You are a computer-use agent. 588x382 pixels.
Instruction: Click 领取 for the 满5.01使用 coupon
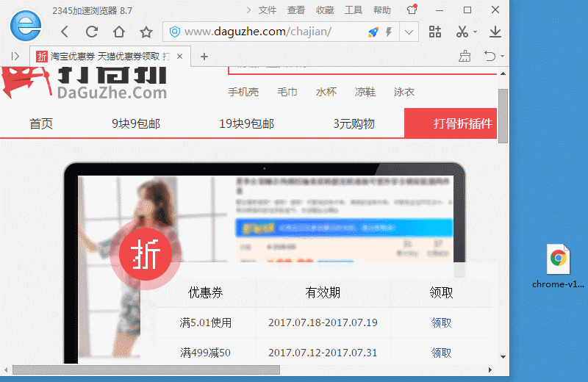(x=441, y=322)
